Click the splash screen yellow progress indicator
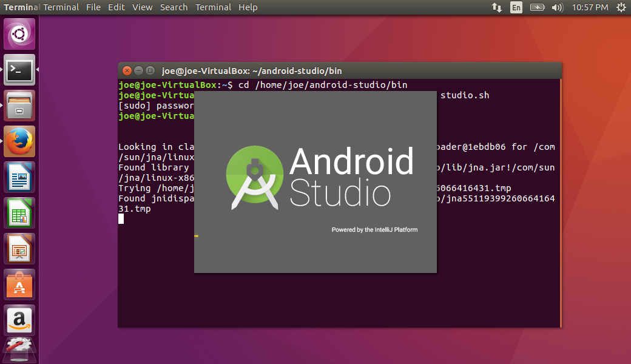Screen dimensions: 631x364 (197, 236)
